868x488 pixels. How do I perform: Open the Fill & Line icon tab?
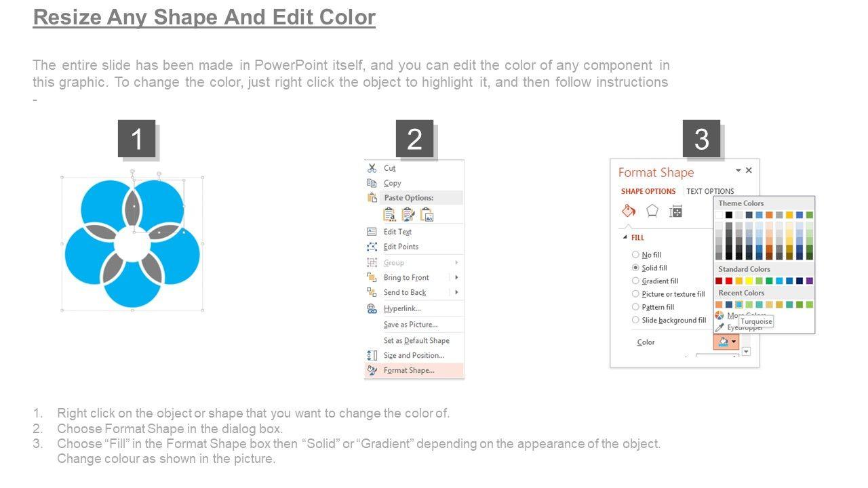629,211
